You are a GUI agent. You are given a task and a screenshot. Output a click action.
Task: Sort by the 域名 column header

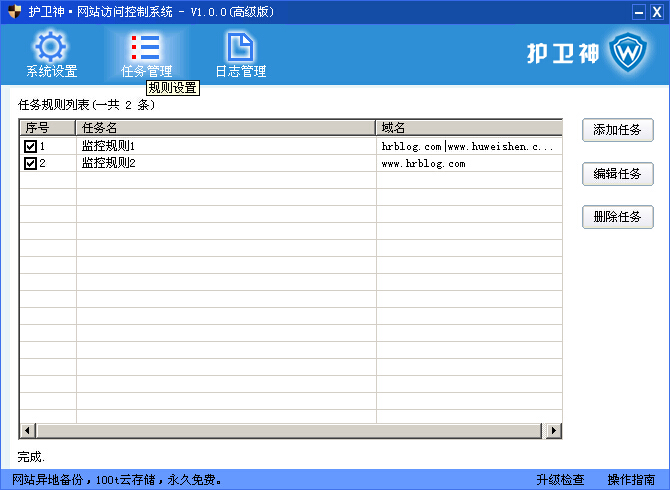pyautogui.click(x=469, y=127)
